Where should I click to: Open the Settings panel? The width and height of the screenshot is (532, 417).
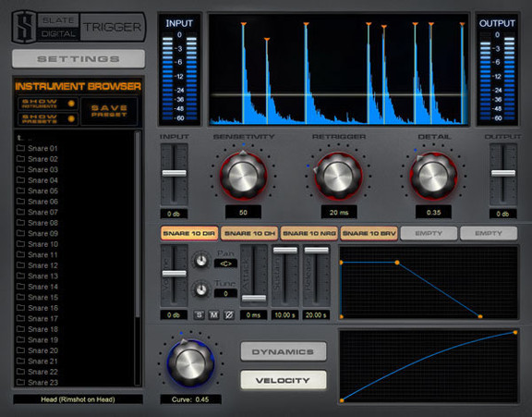tap(79, 59)
